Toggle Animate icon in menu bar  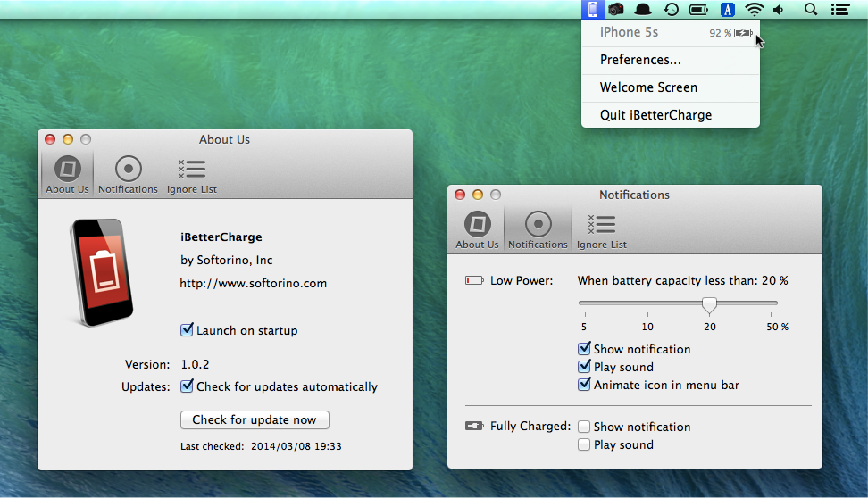click(x=584, y=385)
